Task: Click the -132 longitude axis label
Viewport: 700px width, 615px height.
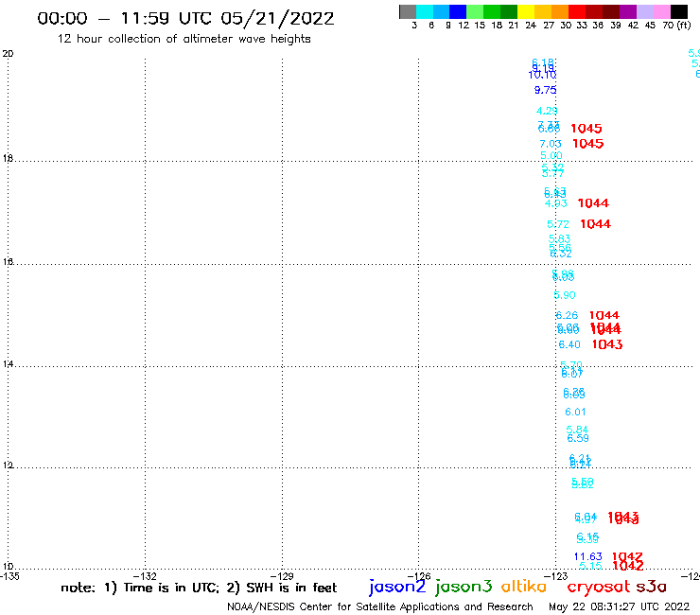Action: [145, 576]
